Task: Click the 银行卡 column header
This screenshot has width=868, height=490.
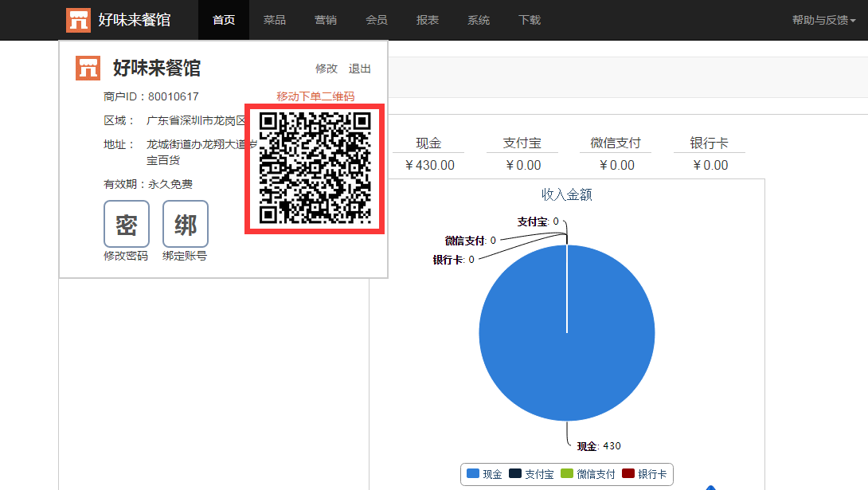Action: pyautogui.click(x=709, y=143)
